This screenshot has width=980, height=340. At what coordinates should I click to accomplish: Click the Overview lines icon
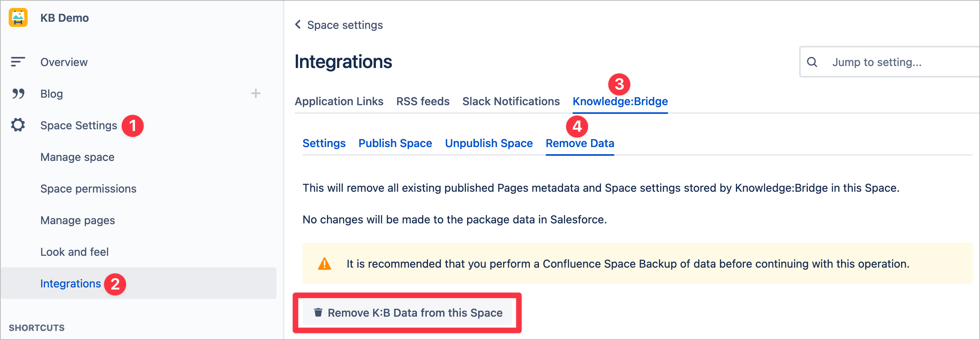pos(18,62)
